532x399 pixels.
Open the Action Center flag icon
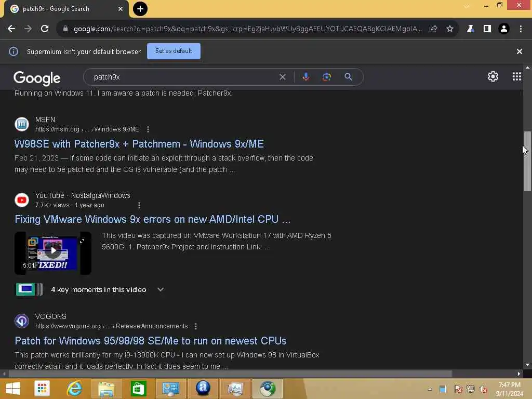(458, 389)
